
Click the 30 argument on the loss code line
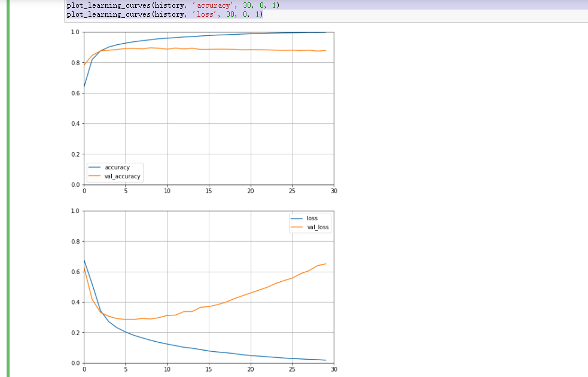tap(230, 14)
